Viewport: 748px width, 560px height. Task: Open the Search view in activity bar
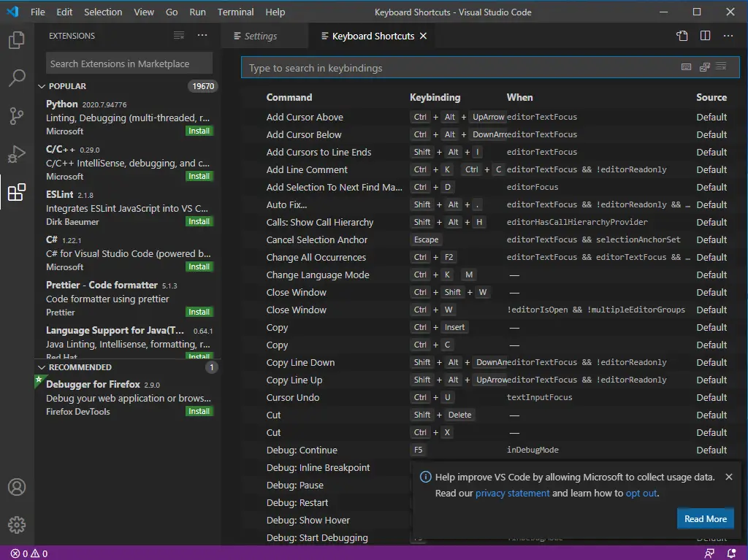[17, 78]
